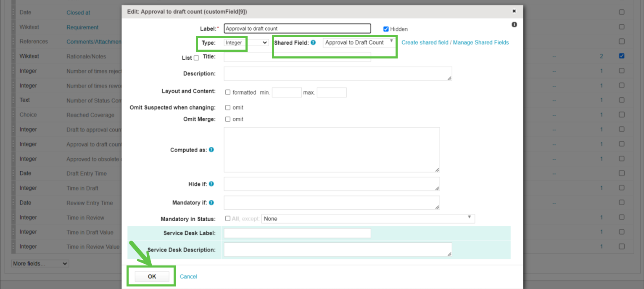Viewport: 644px width, 289px height.
Task: Open the Type dropdown showing Integer
Action: pyautogui.click(x=246, y=42)
